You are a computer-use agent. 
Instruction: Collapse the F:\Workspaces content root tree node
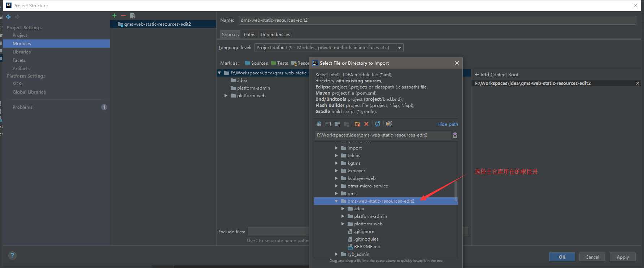tap(219, 73)
